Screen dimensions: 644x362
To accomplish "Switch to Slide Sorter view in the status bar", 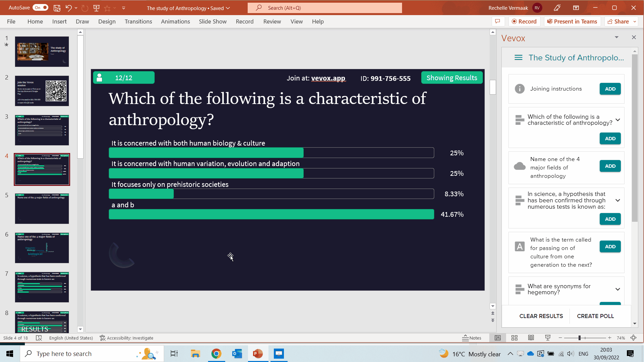I will [514, 338].
